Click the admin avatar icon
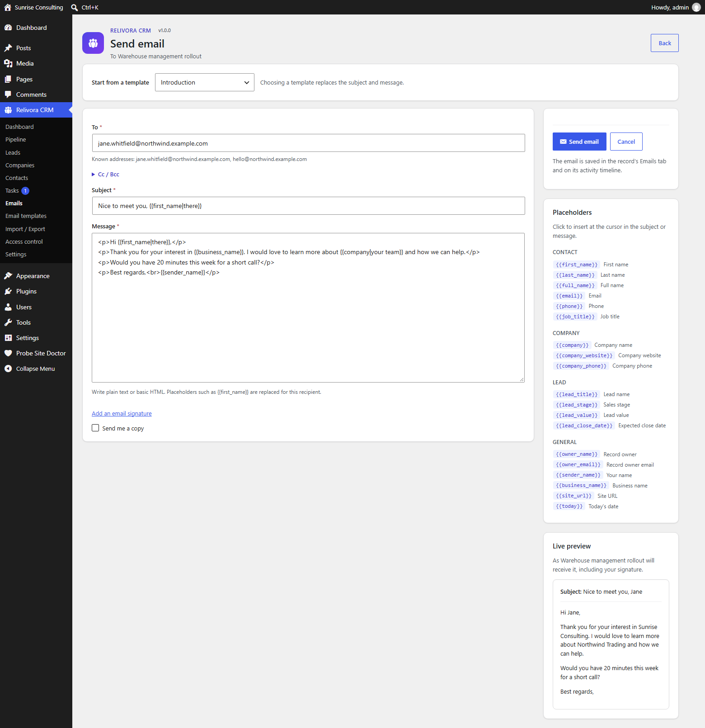 point(696,7)
